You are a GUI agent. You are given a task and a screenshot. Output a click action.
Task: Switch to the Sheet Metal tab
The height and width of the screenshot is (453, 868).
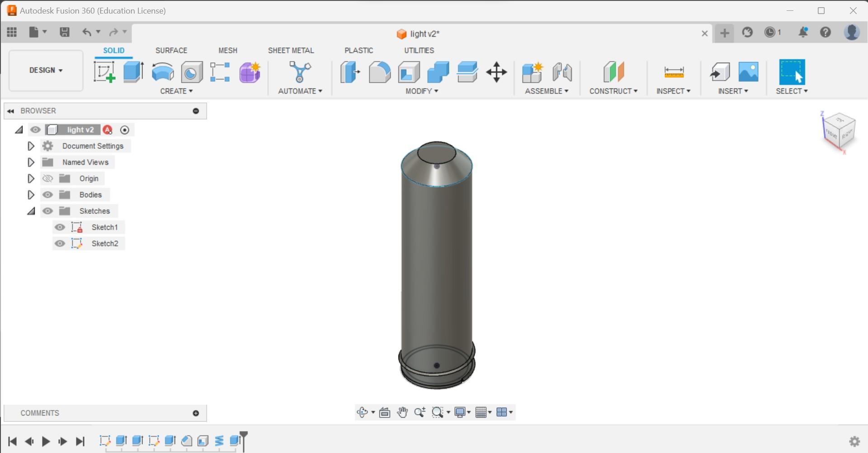pos(291,50)
